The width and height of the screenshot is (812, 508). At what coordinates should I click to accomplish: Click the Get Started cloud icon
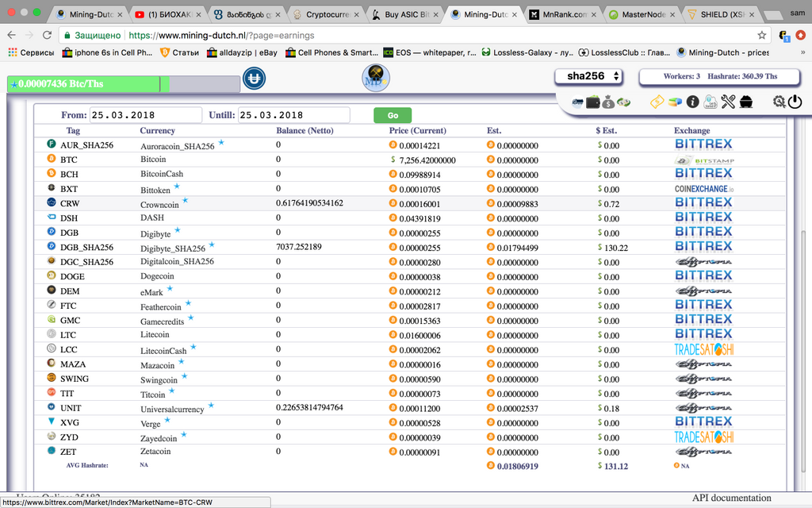click(710, 102)
